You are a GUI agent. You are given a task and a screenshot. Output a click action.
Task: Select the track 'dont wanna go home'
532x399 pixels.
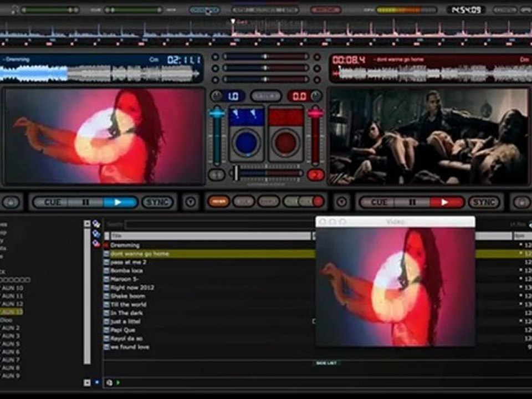140,254
